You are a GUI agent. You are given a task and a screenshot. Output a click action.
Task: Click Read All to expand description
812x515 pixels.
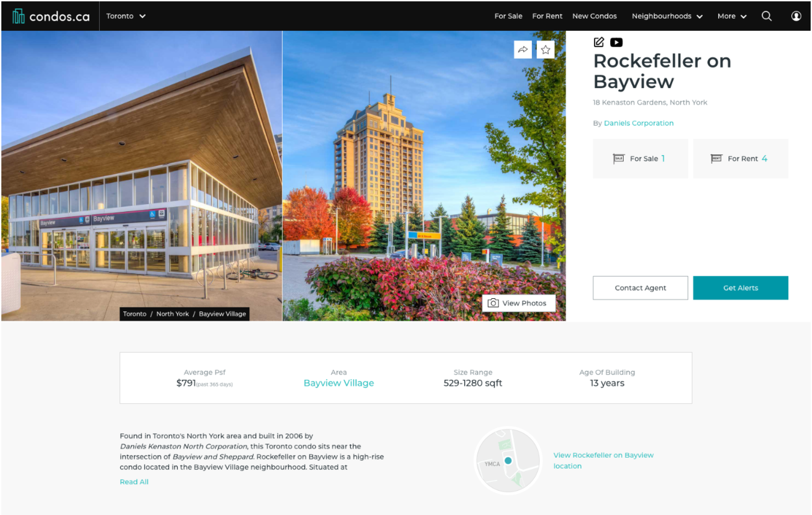[134, 482]
